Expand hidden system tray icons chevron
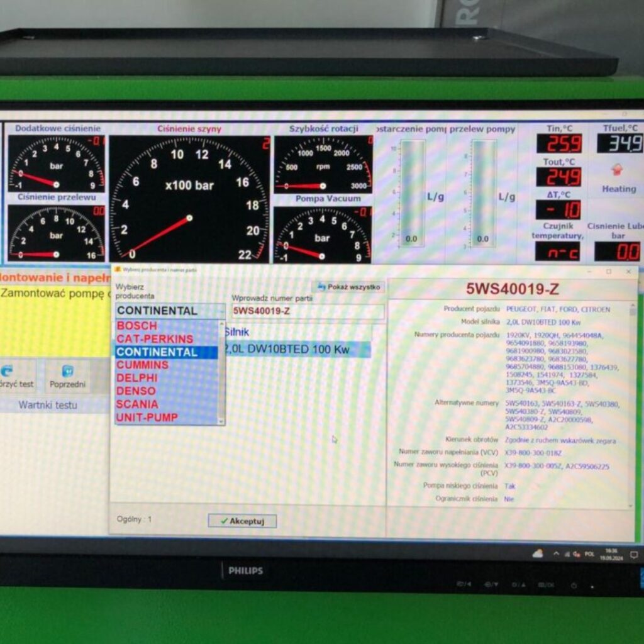Viewport: 644px width, 644px height. pos(556,553)
